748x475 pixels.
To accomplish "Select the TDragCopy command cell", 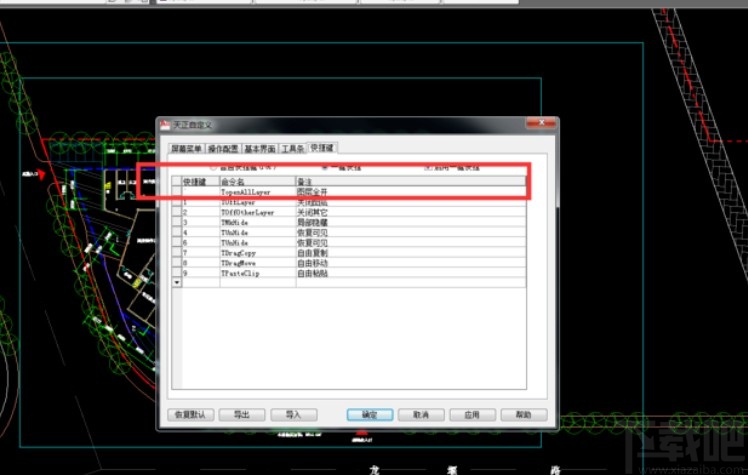I will pyautogui.click(x=258, y=253).
